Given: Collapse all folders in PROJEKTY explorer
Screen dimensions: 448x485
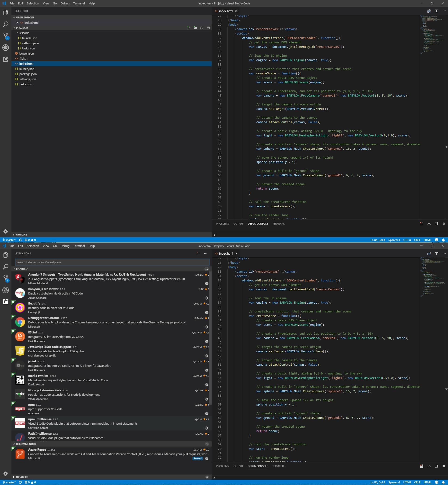Looking at the screenshot, I should [208, 28].
